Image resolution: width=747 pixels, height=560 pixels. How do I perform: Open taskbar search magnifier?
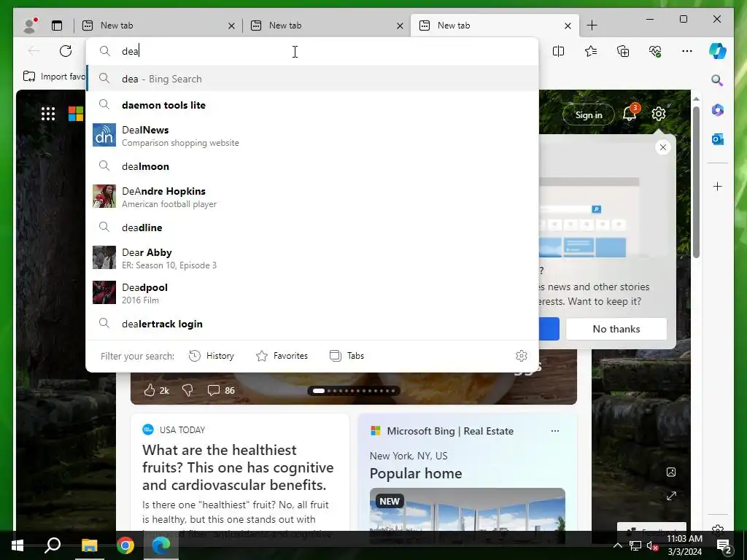(x=53, y=545)
